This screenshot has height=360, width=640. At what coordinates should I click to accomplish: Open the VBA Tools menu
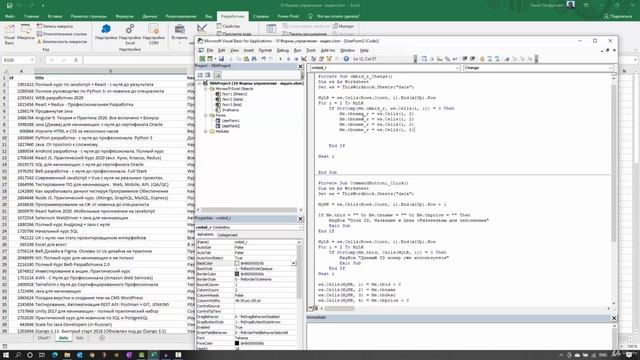tap(311, 50)
